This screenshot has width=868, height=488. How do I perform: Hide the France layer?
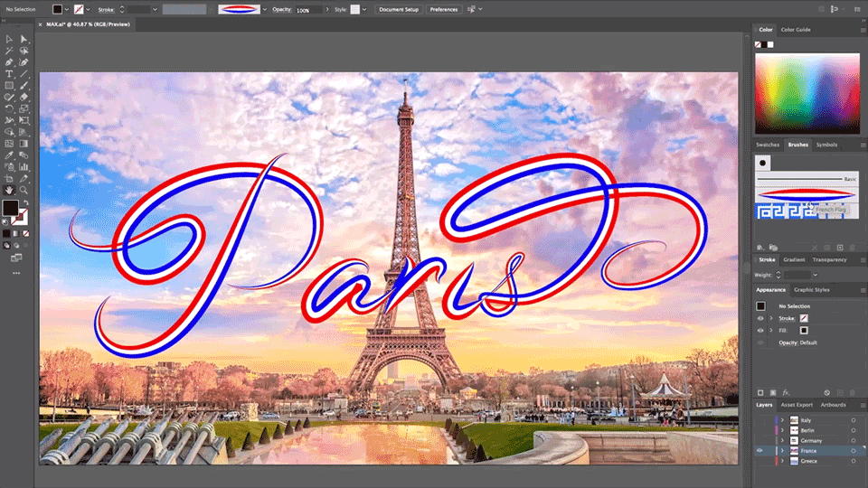(x=759, y=450)
